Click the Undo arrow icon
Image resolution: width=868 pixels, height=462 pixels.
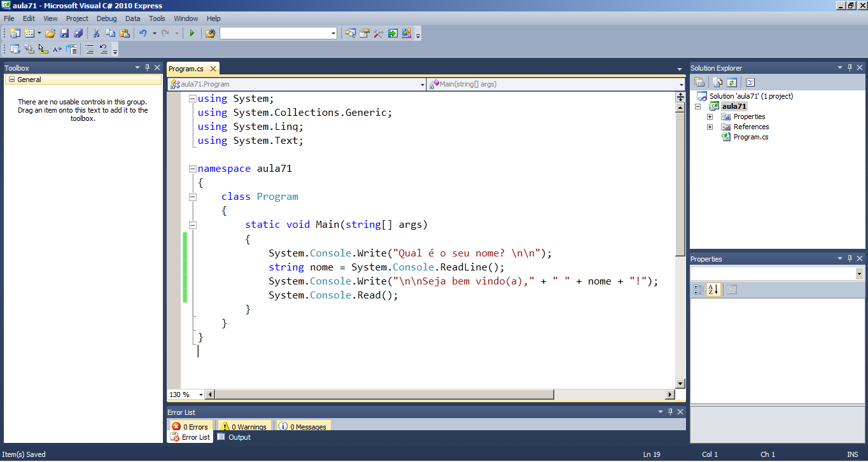pos(143,33)
